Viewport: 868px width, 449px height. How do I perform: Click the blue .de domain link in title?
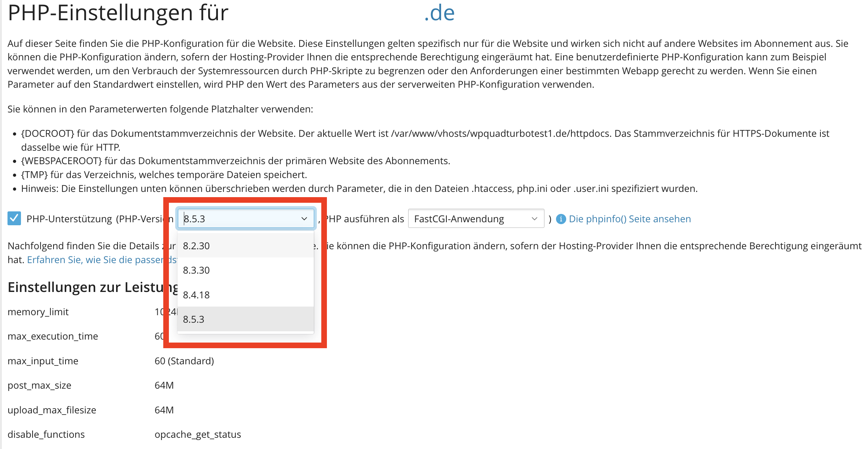click(439, 13)
